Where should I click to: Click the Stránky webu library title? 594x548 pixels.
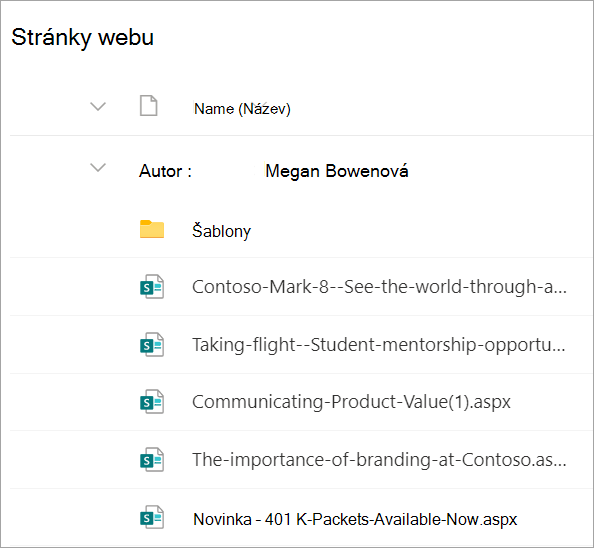click(x=83, y=37)
